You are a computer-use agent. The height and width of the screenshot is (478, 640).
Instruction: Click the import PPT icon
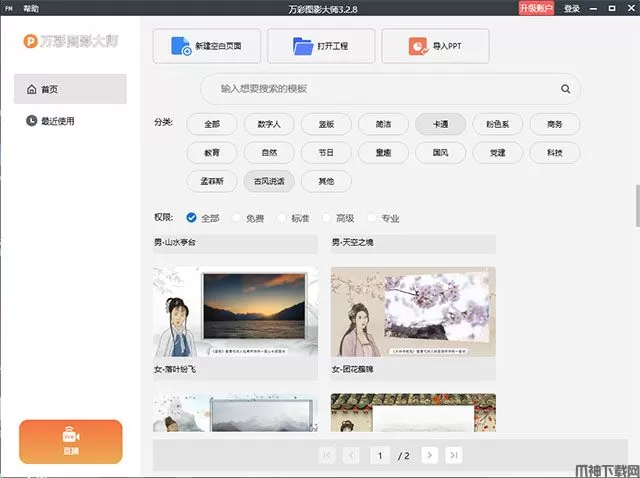coord(418,46)
